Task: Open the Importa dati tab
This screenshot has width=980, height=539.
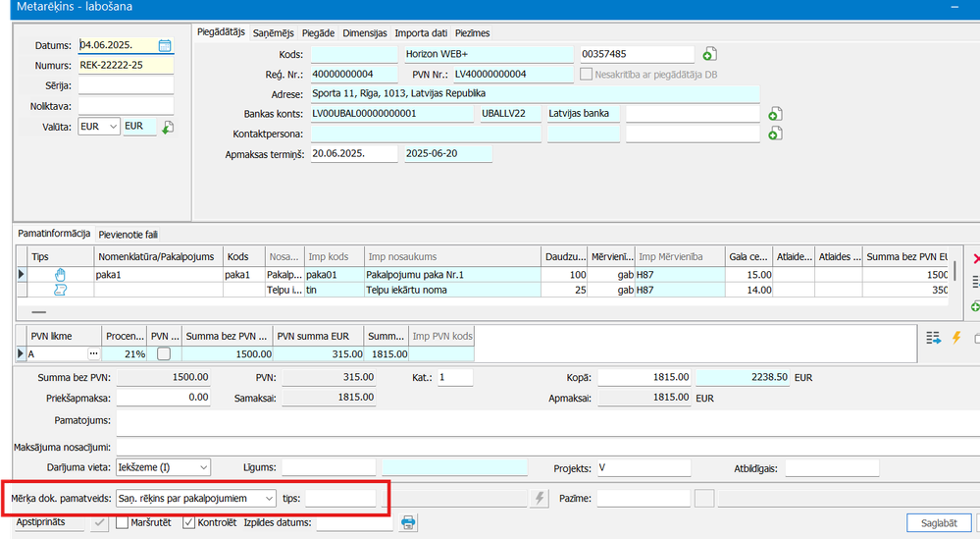Action: [x=422, y=32]
